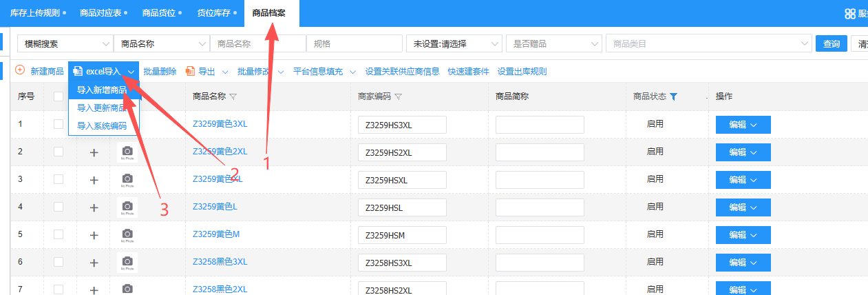The width and height of the screenshot is (868, 295).
Task: Open product link Z3258黑色3XL
Action: coord(220,262)
